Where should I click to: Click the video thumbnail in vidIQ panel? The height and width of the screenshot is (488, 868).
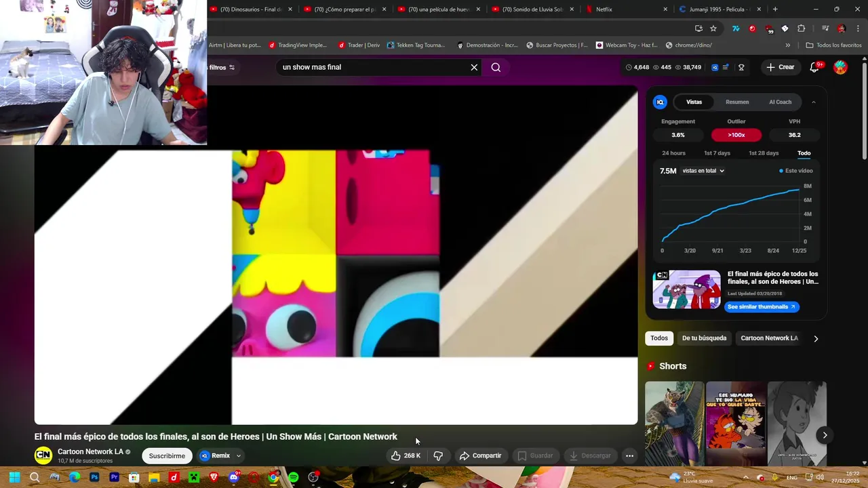pos(686,289)
